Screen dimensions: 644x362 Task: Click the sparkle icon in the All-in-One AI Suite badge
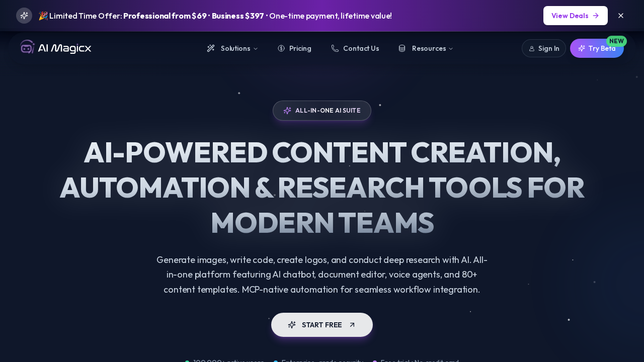point(287,111)
